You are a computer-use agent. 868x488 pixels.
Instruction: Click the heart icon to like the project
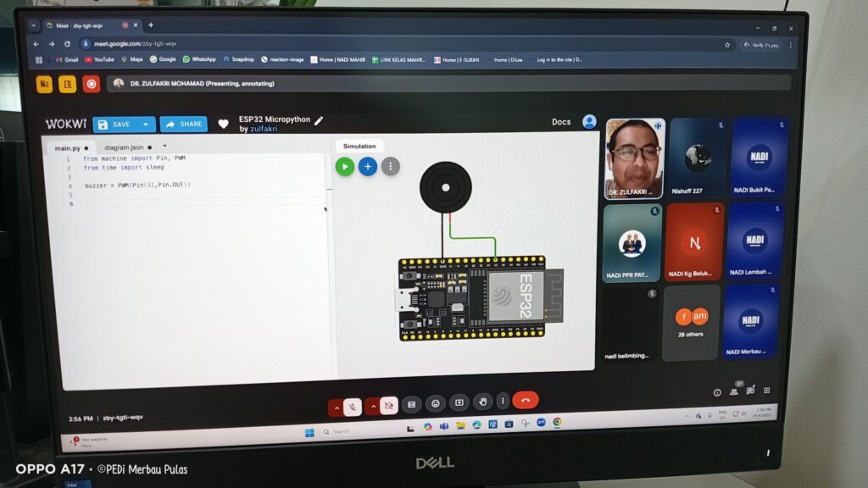(x=223, y=124)
